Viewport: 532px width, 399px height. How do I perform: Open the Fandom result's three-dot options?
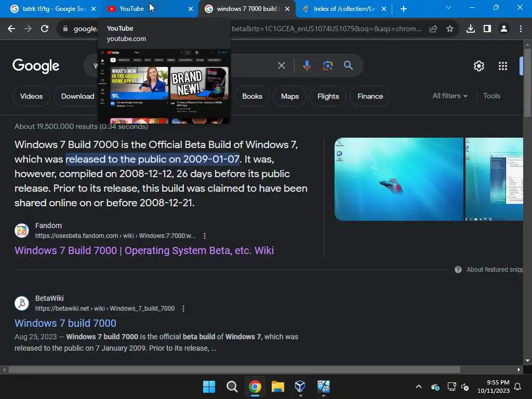205,236
